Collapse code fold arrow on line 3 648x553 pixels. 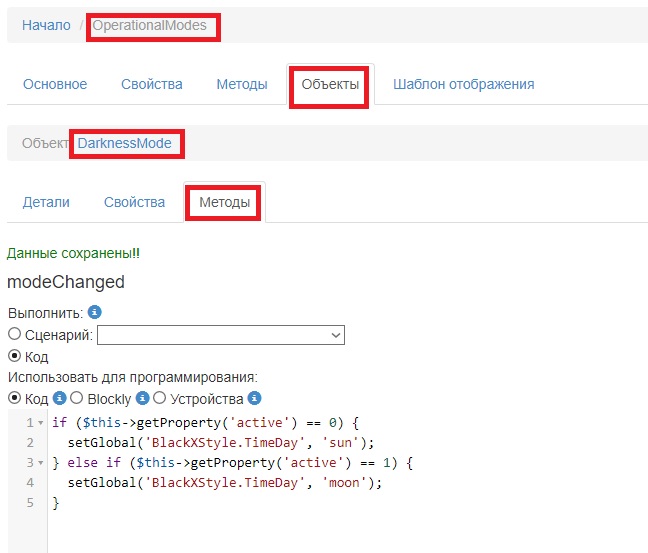tap(41, 463)
